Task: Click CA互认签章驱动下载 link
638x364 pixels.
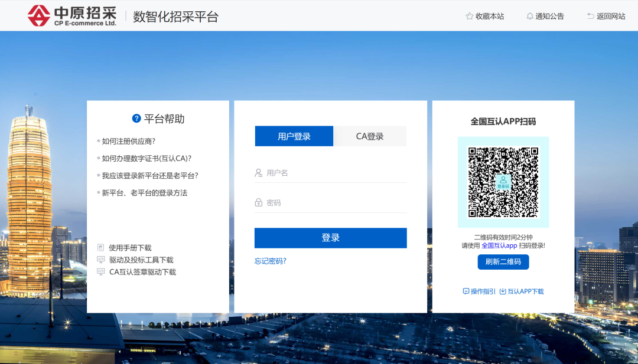Action: point(142,272)
